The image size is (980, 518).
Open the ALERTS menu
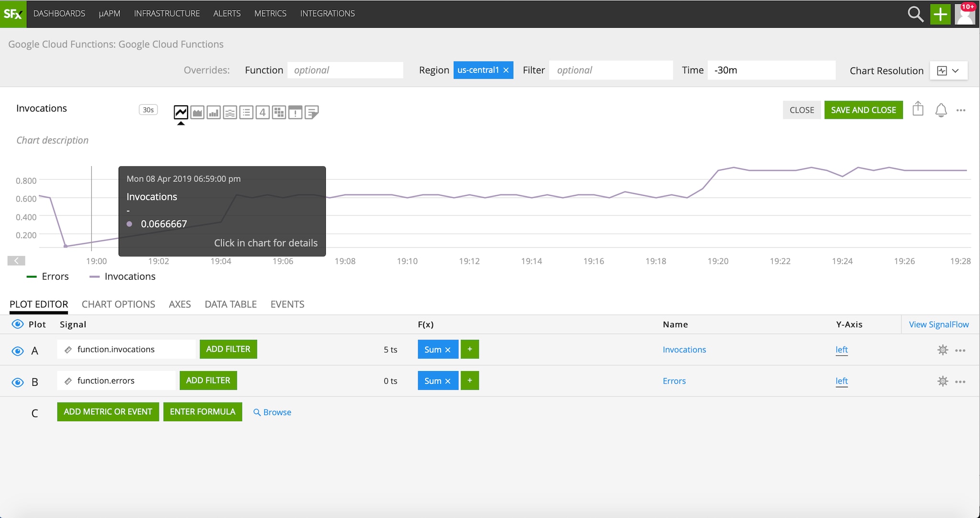tap(227, 13)
